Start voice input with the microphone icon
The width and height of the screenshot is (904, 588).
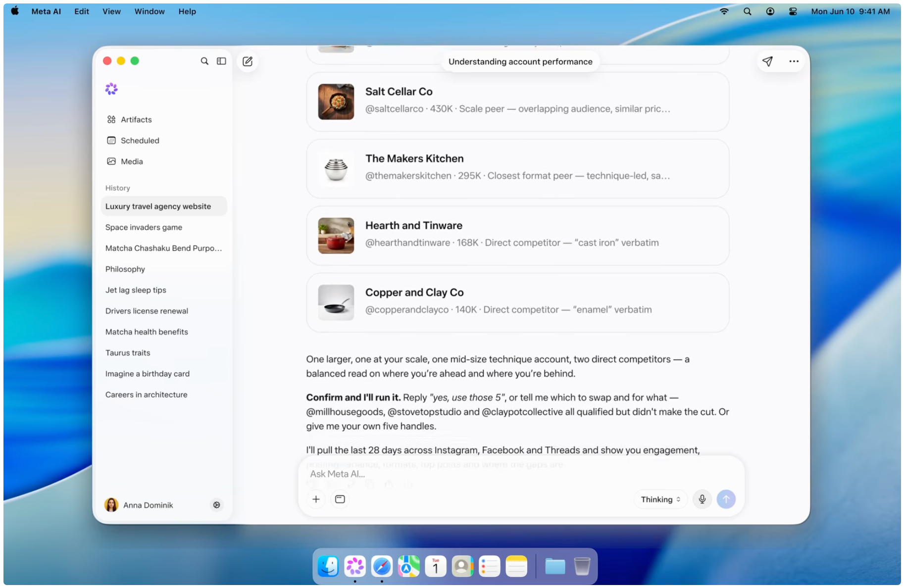(x=702, y=499)
